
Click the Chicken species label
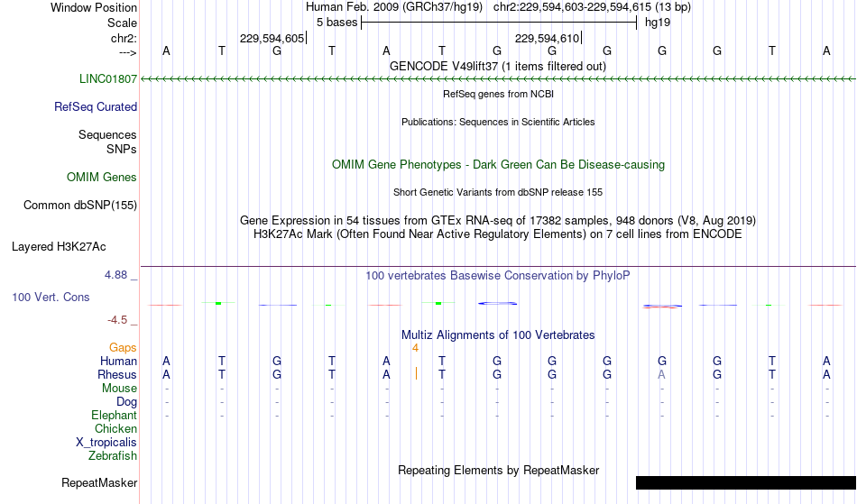[115, 428]
